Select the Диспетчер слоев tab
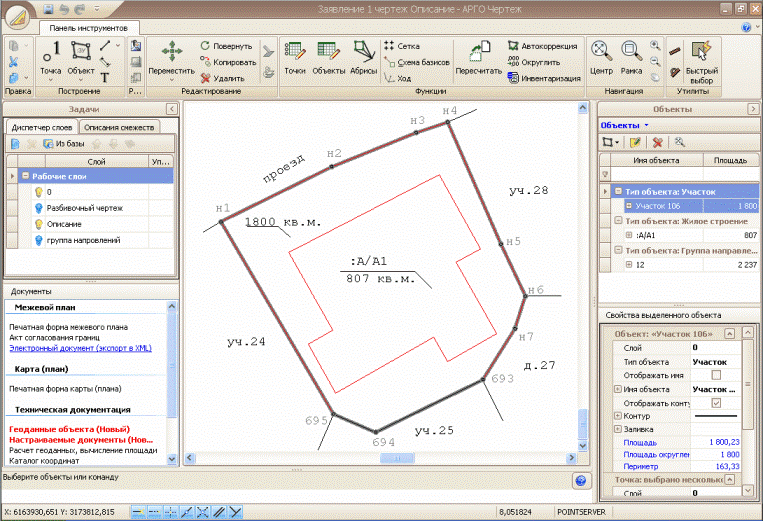763x521 pixels. 41,127
